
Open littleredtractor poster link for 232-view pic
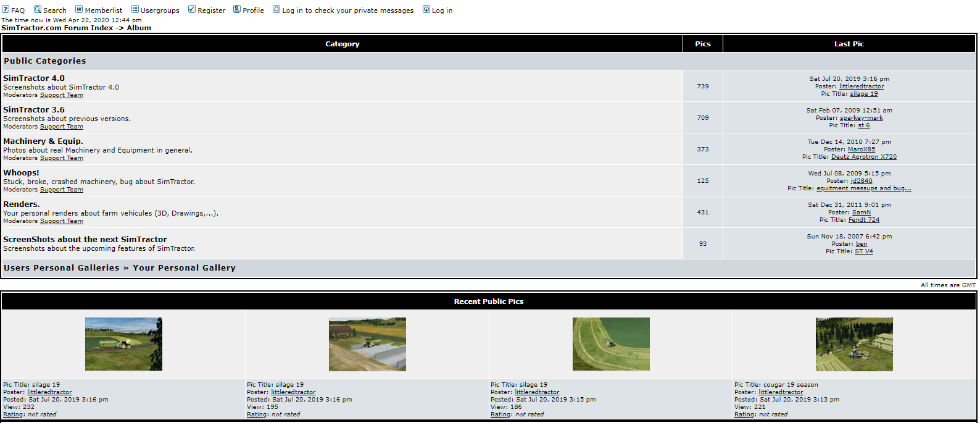point(49,392)
